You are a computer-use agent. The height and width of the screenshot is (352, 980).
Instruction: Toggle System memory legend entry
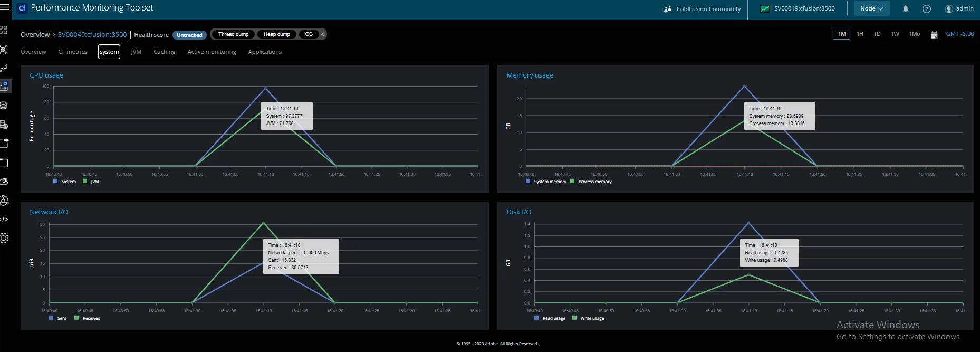click(x=546, y=182)
